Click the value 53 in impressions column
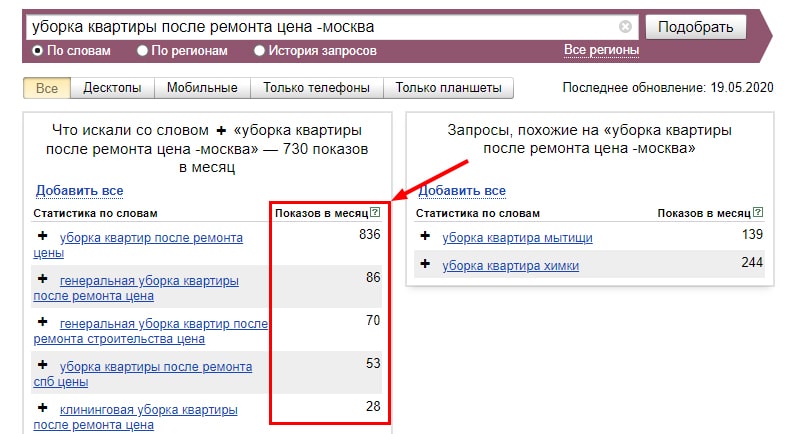Viewport: 800px width, 434px height. 373,363
